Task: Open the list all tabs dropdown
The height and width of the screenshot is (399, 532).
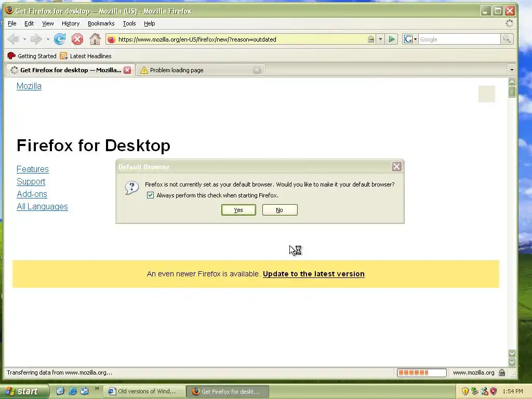Action: point(512,70)
